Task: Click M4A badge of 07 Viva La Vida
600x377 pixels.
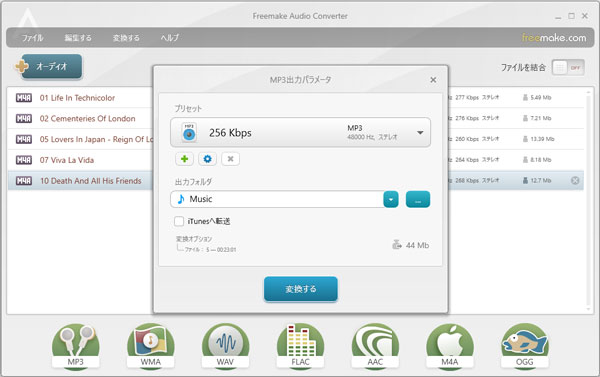Action: pyautogui.click(x=24, y=160)
